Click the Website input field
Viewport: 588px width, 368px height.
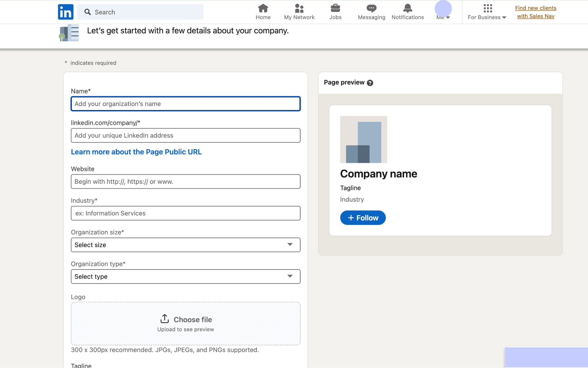(185, 181)
